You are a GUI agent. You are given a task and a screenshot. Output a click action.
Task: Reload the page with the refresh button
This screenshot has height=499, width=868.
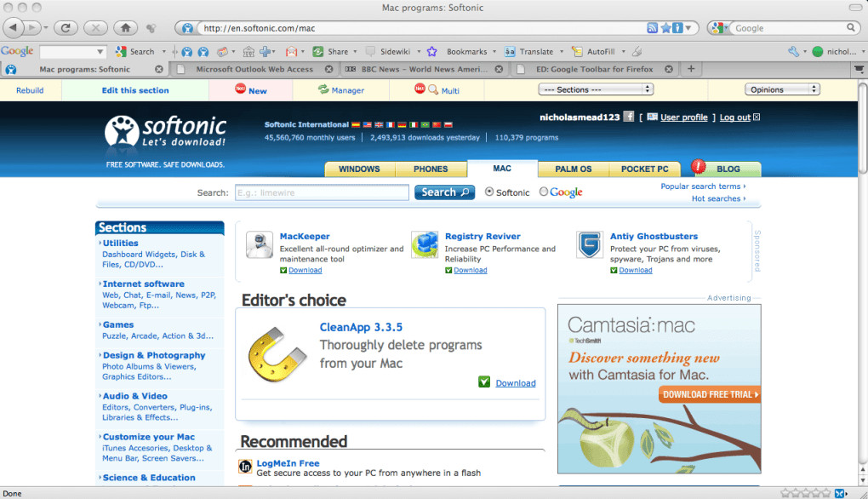point(66,27)
